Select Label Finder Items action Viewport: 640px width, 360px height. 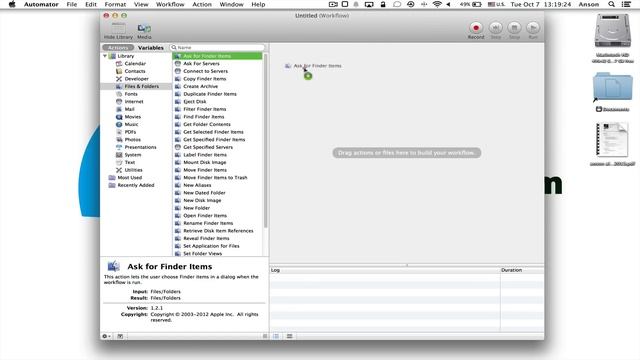pos(205,155)
